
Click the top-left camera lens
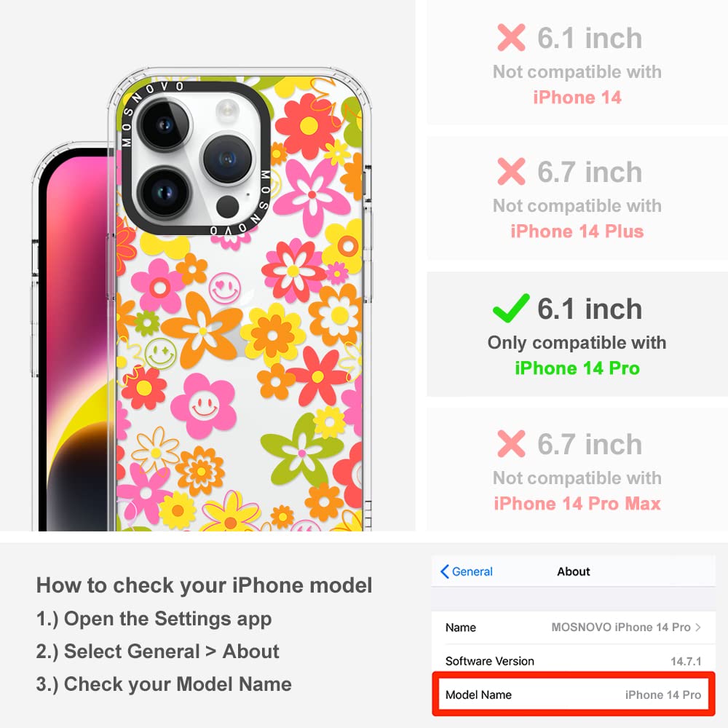[x=165, y=124]
